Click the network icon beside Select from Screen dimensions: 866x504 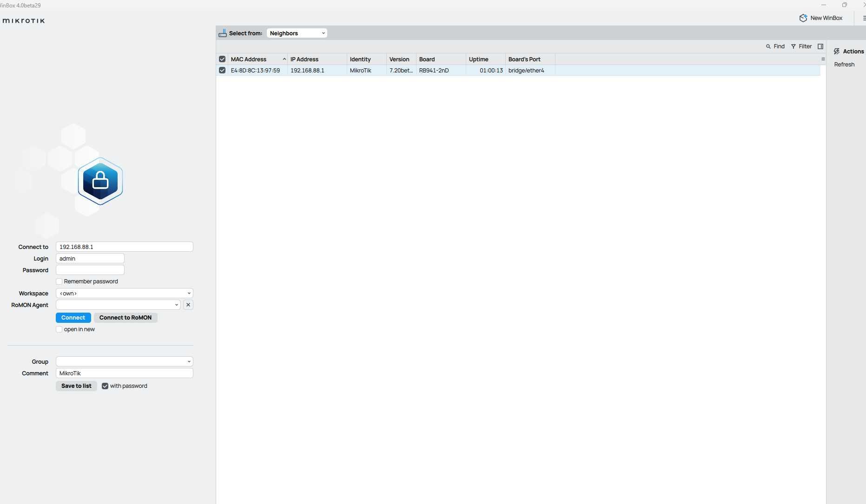pyautogui.click(x=223, y=33)
